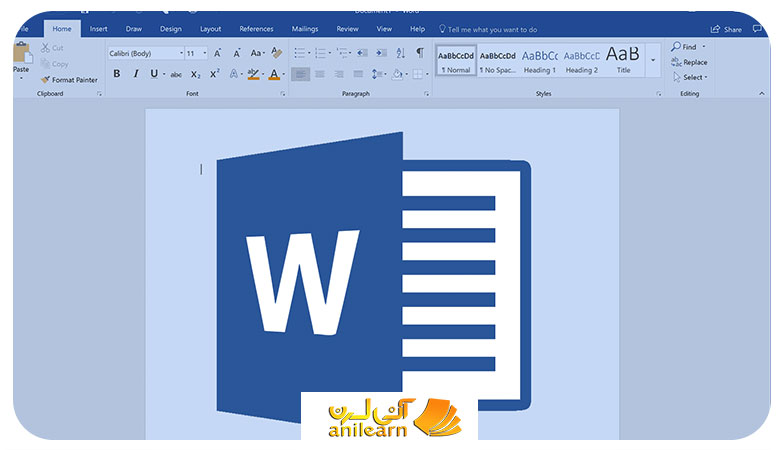Open the Review tab

click(347, 29)
